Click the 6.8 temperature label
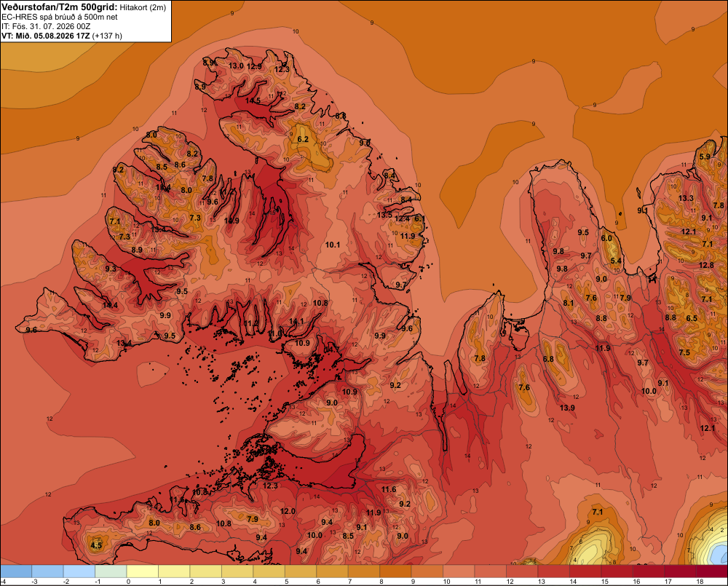The image size is (728, 586). [x=548, y=359]
